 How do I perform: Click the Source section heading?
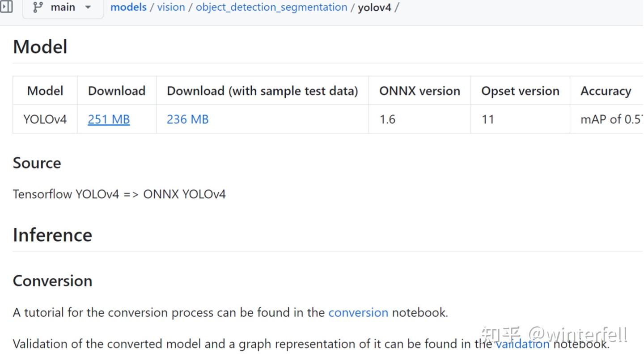(x=37, y=163)
